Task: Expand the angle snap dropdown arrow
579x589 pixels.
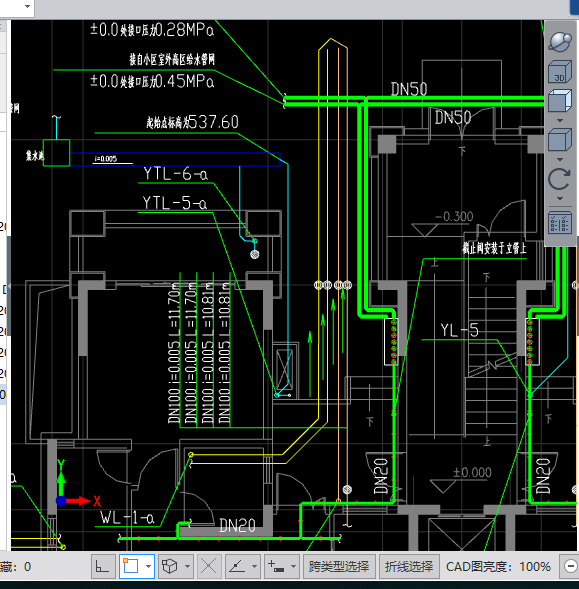Action: [x=254, y=566]
